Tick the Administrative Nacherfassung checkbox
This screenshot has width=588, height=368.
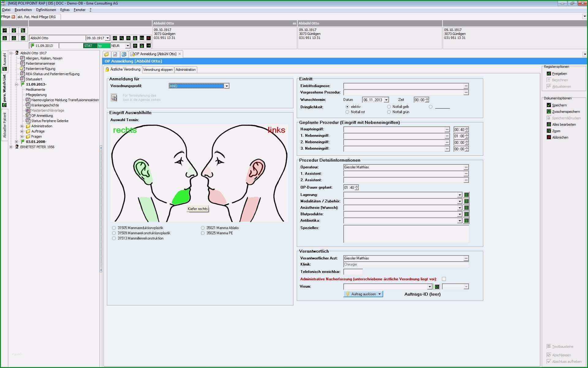click(x=444, y=279)
